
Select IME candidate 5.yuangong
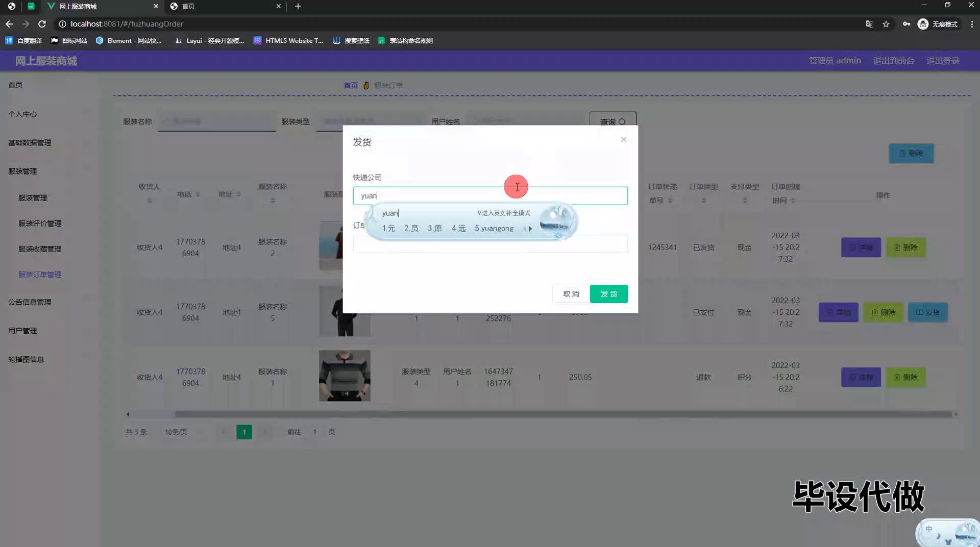click(x=494, y=229)
